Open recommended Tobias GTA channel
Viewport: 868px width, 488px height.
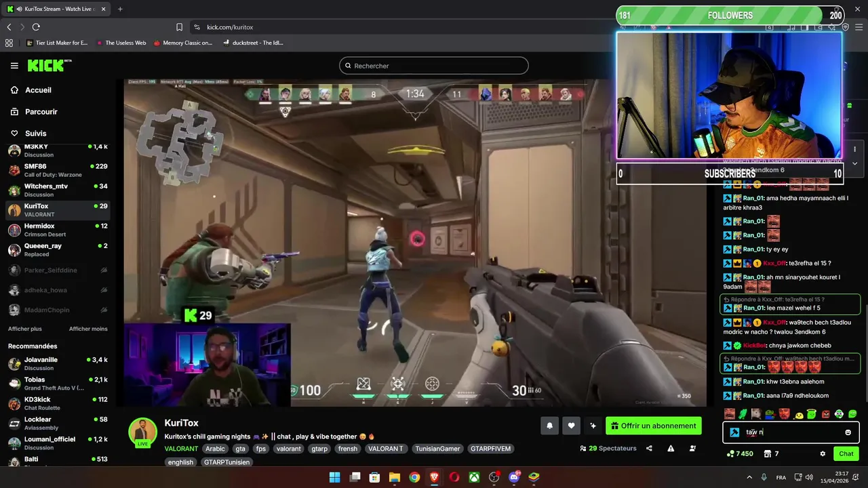57,384
